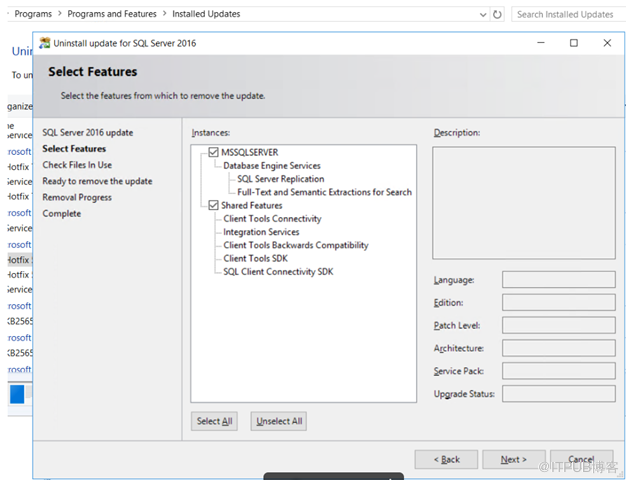Open Programs and Features breadcrumb
This screenshot has width=628, height=482.
click(x=112, y=14)
